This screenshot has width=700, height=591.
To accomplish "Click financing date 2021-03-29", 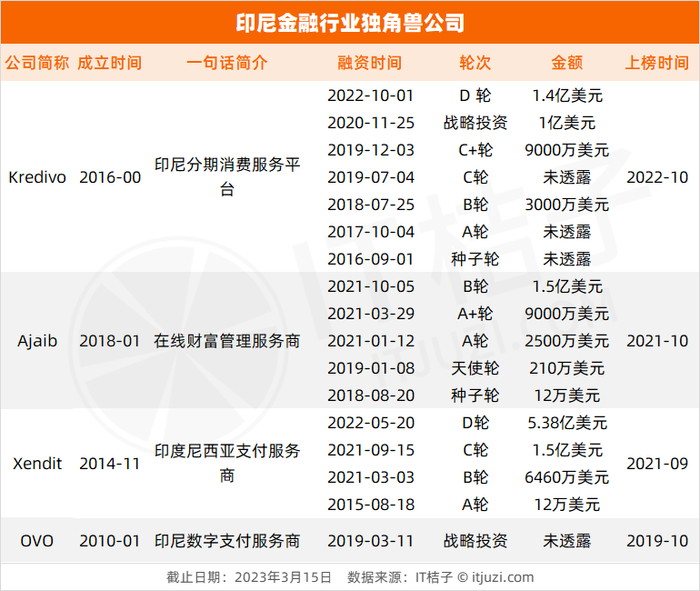I will coord(371,314).
